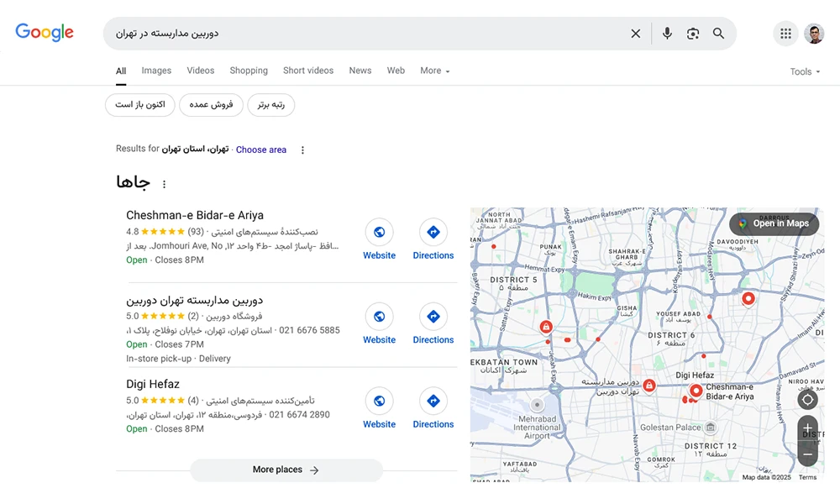
Task: Click the 021 6674 2890 phone number
Action: point(300,415)
